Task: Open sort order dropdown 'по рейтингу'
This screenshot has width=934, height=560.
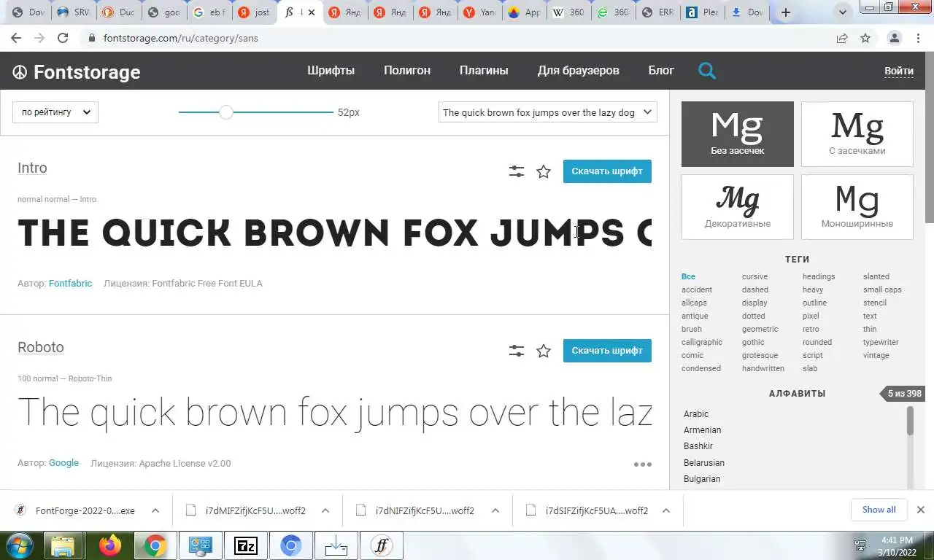Action: (55, 112)
